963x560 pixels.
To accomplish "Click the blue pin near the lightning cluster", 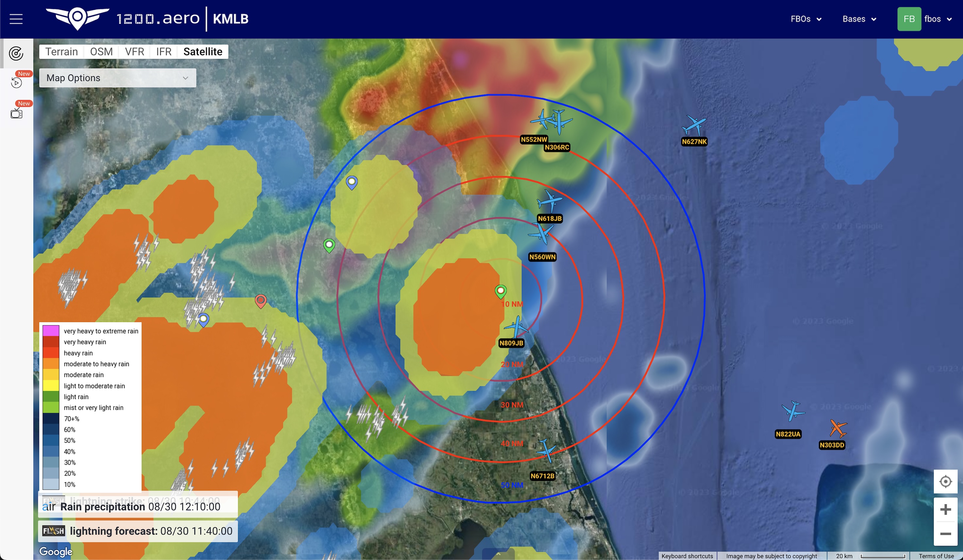I will click(x=204, y=320).
